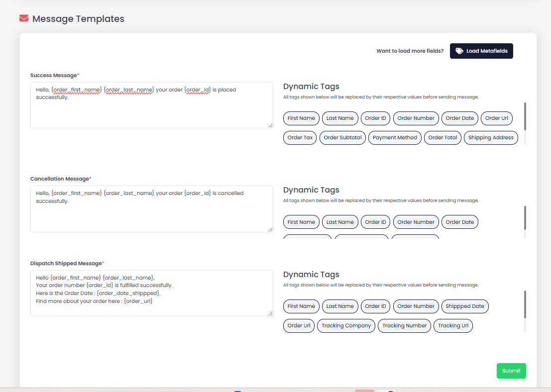Image resolution: width=551 pixels, height=392 pixels.
Task: Add the Shippped Date tag
Action: click(464, 306)
